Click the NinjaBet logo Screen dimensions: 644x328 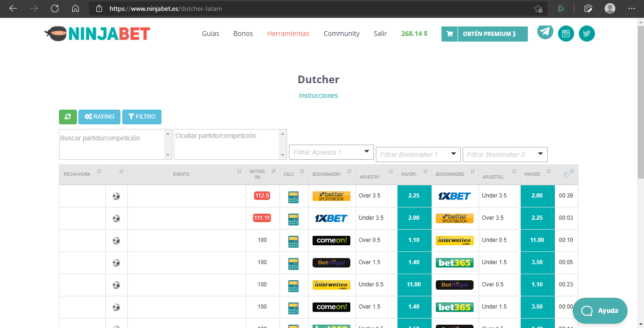(97, 34)
